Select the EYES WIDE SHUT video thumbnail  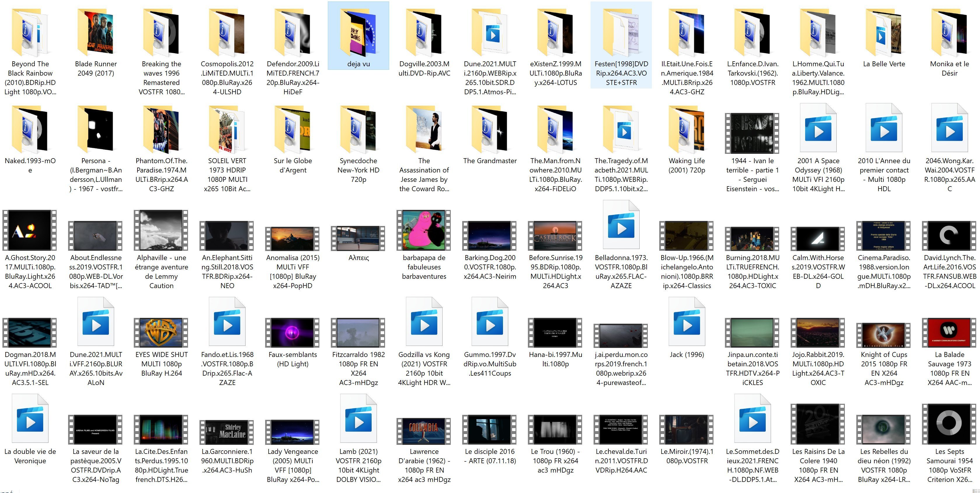coord(161,333)
